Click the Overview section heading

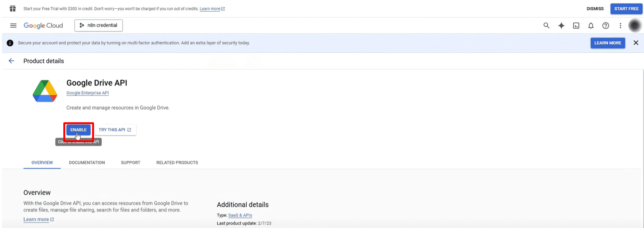pyautogui.click(x=37, y=193)
